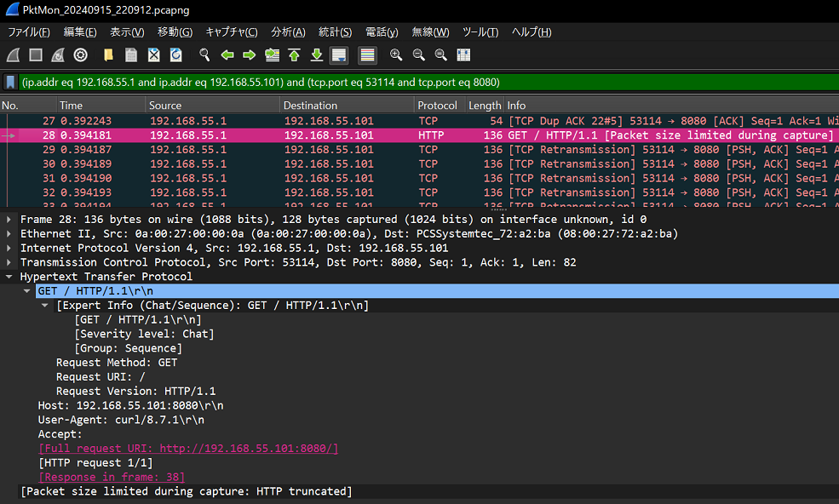Open the 無線(W) menu
This screenshot has width=839, height=504.
tap(431, 32)
